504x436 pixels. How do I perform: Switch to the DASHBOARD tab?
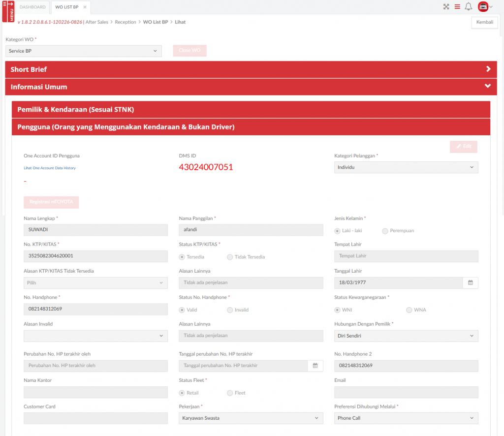32,7
